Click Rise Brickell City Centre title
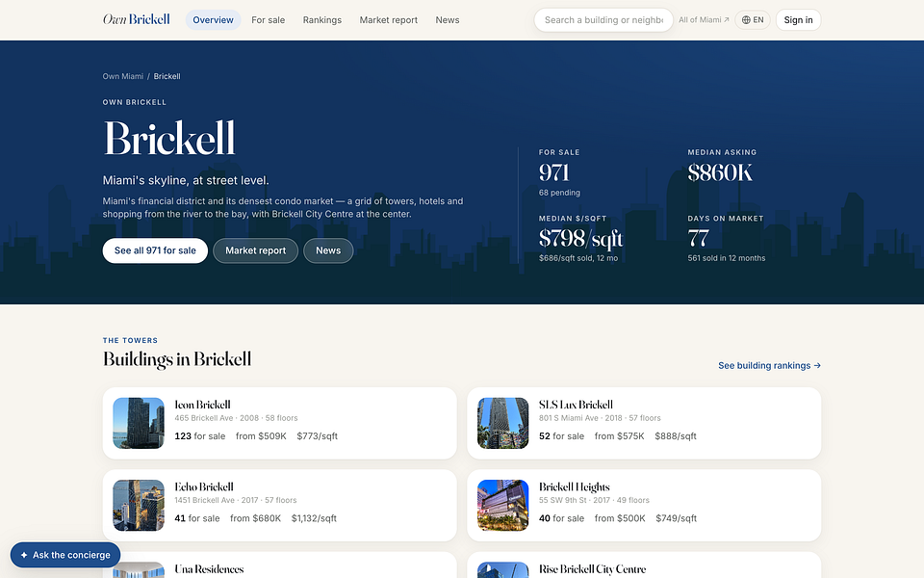 (592, 569)
